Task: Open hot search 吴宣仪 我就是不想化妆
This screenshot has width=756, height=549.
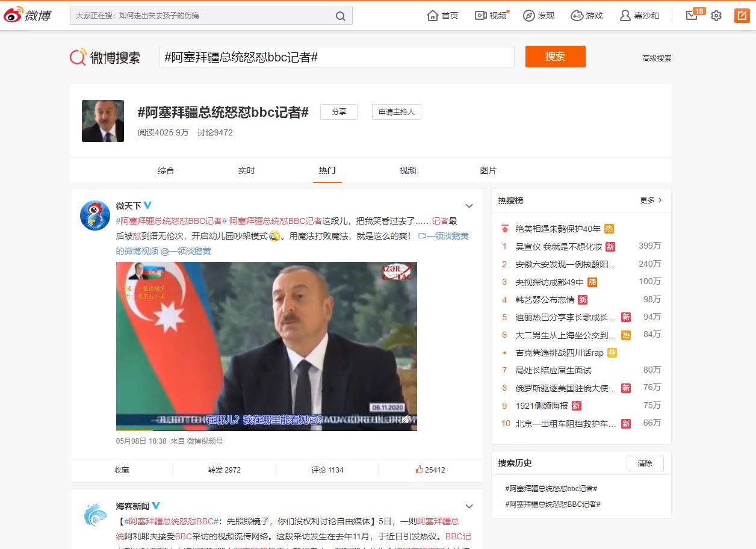Action: point(559,246)
